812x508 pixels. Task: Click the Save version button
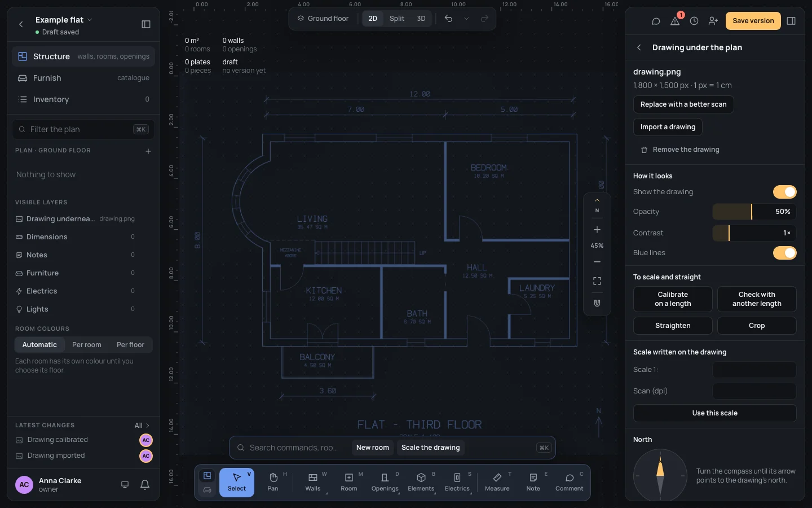[x=753, y=21]
